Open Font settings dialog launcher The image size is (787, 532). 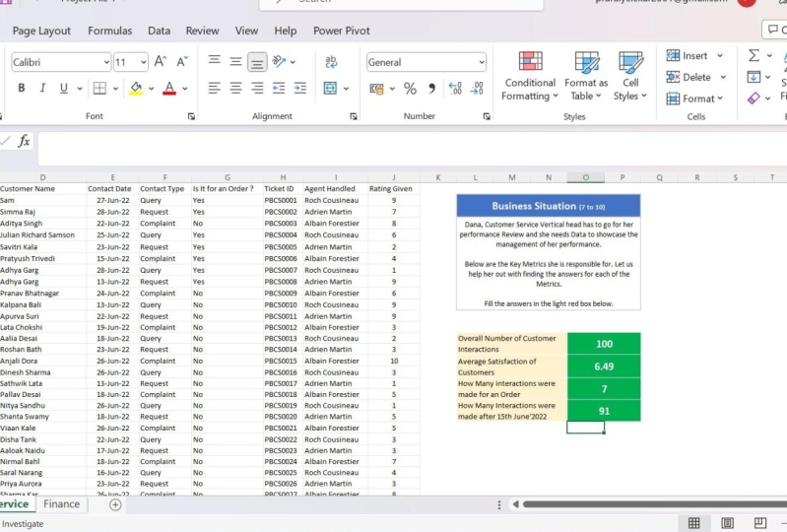coord(191,116)
